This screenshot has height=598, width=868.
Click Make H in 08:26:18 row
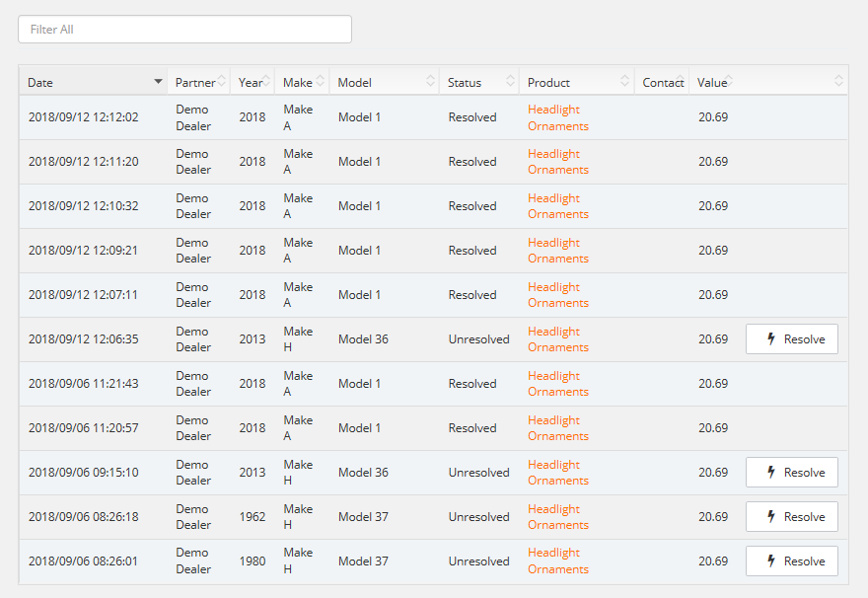point(298,517)
